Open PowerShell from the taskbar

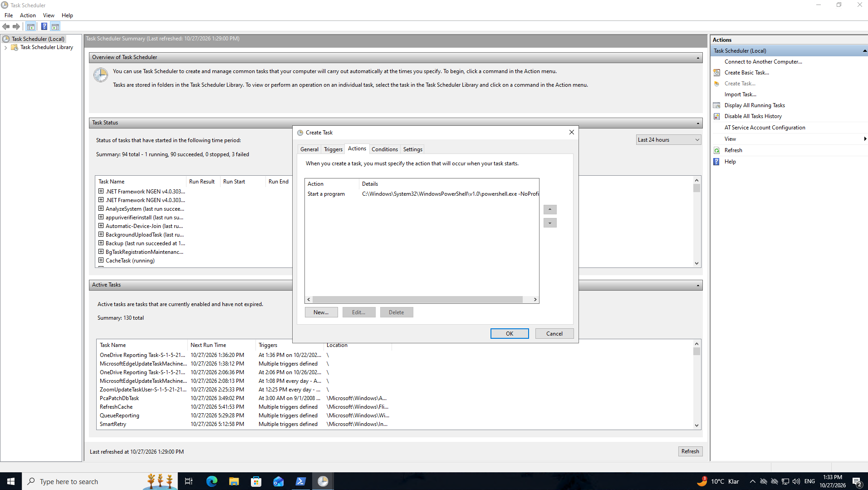[301, 481]
